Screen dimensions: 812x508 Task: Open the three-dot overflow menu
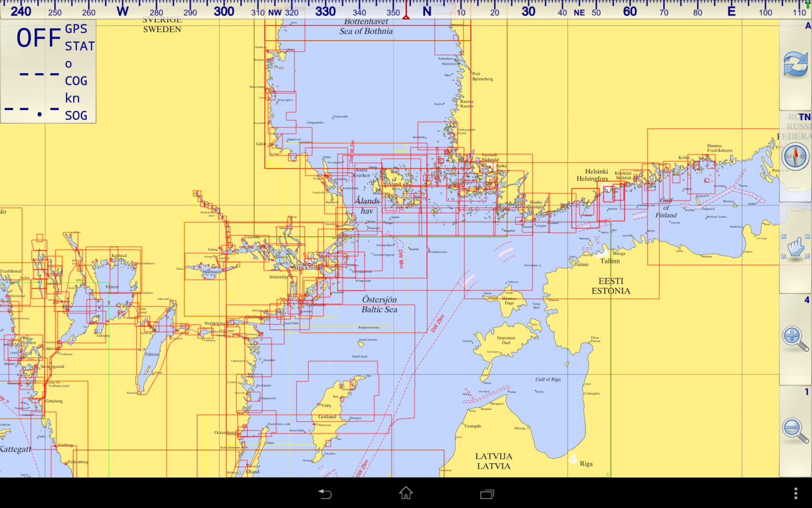tap(795, 493)
